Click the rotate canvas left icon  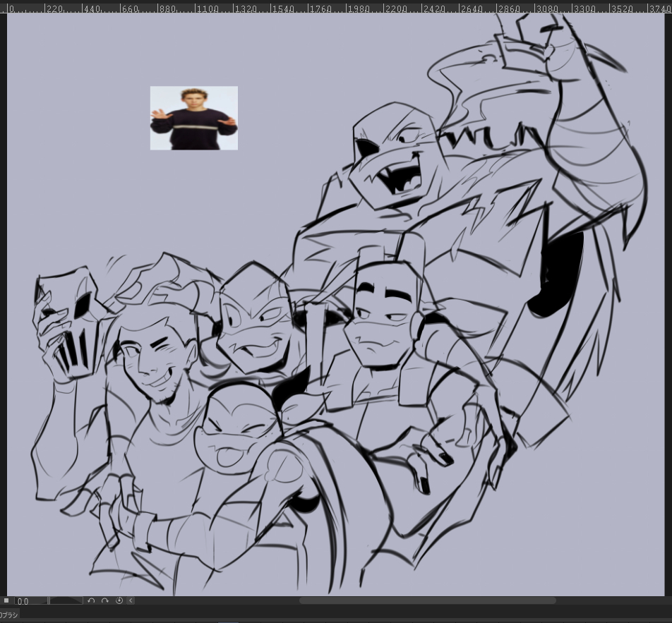point(91,600)
